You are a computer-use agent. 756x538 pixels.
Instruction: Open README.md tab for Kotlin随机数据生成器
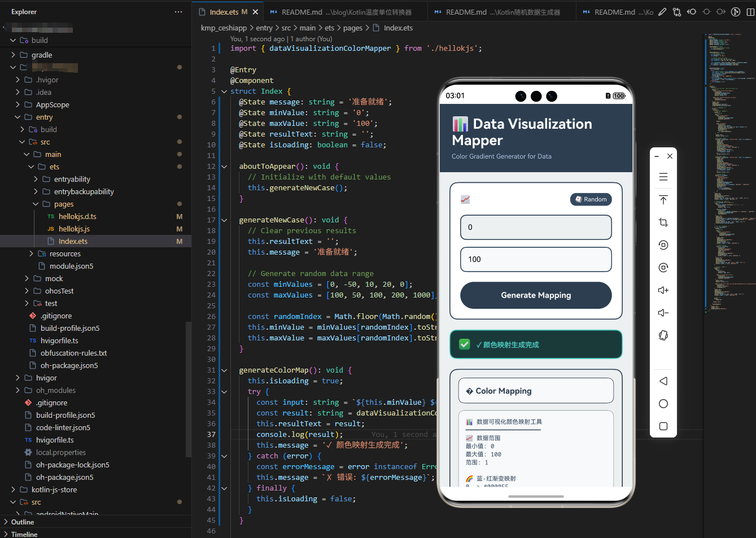point(502,12)
